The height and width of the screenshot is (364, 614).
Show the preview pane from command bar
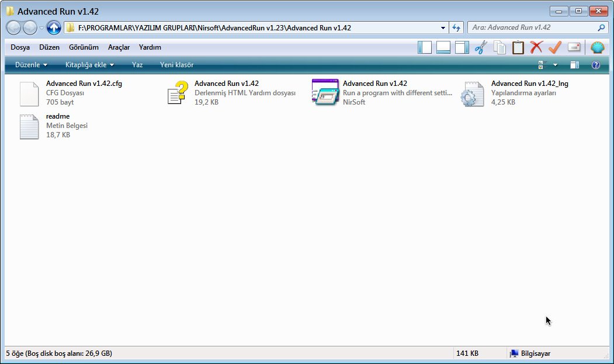pyautogui.click(x=574, y=65)
